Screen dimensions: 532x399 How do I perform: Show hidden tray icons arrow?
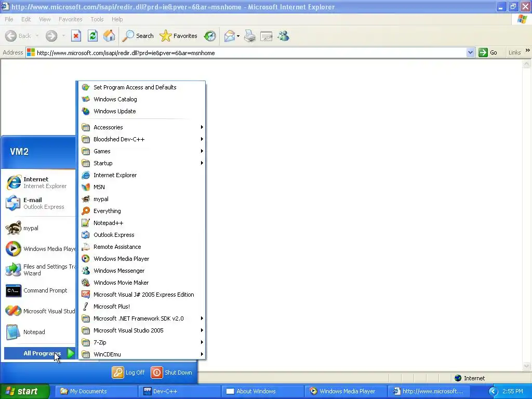click(x=493, y=391)
